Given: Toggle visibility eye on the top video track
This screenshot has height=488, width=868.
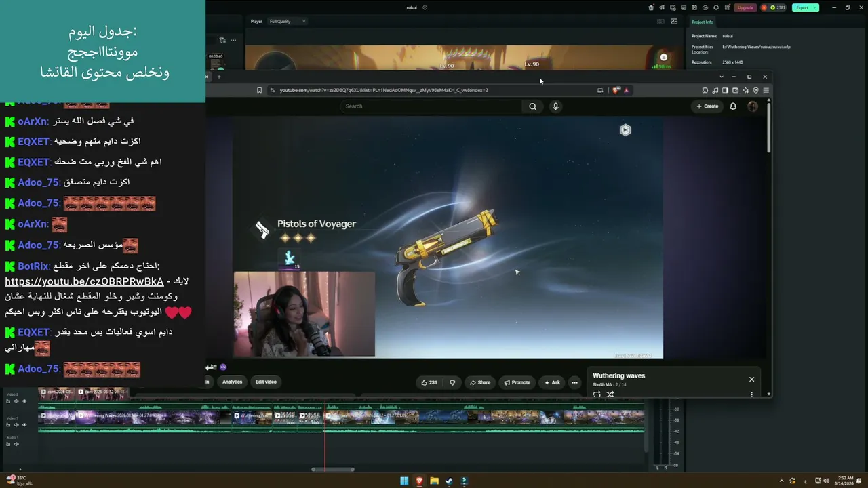Looking at the screenshot, I should coord(25,401).
